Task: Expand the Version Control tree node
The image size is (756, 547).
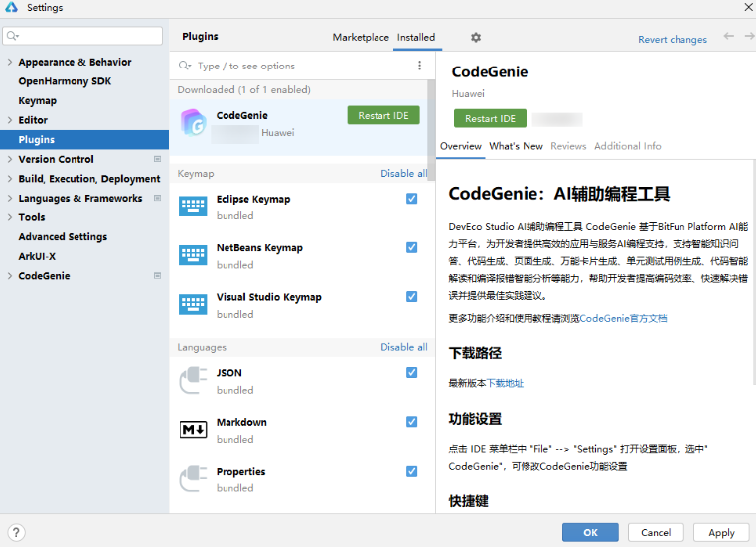Action: 10,159
